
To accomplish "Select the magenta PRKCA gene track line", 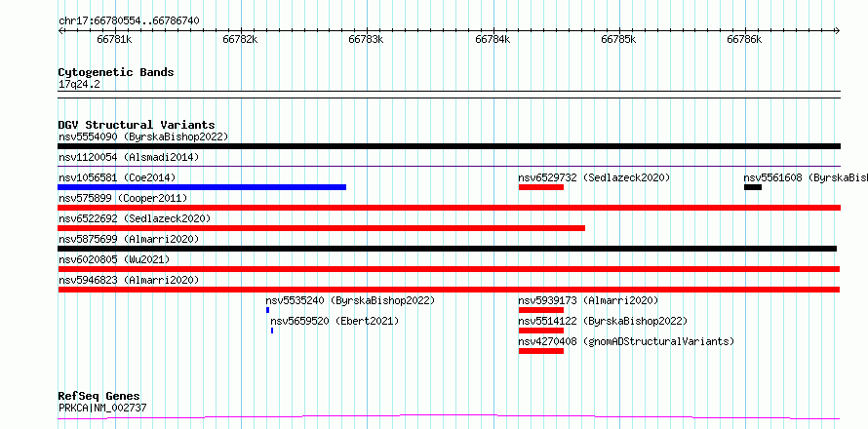I will (x=449, y=417).
